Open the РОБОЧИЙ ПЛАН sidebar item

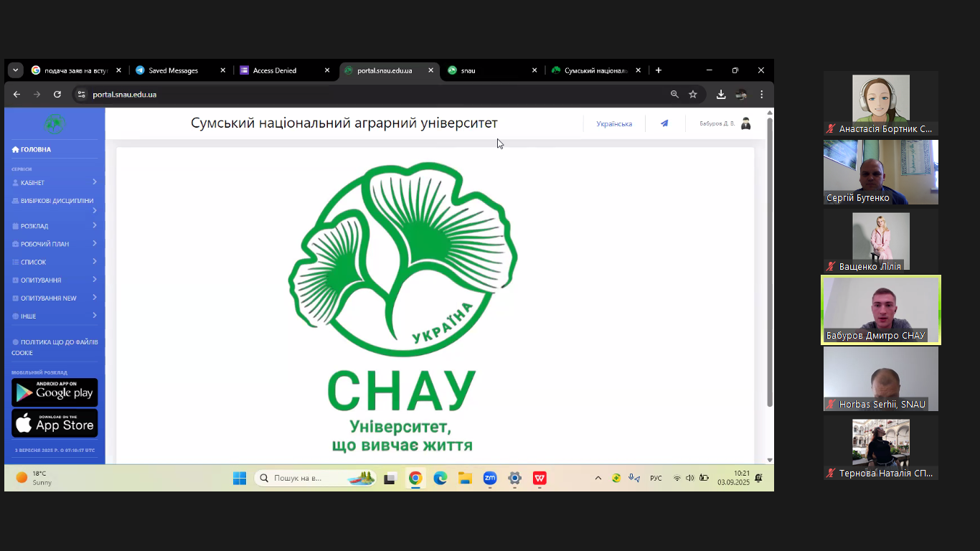(x=40, y=244)
